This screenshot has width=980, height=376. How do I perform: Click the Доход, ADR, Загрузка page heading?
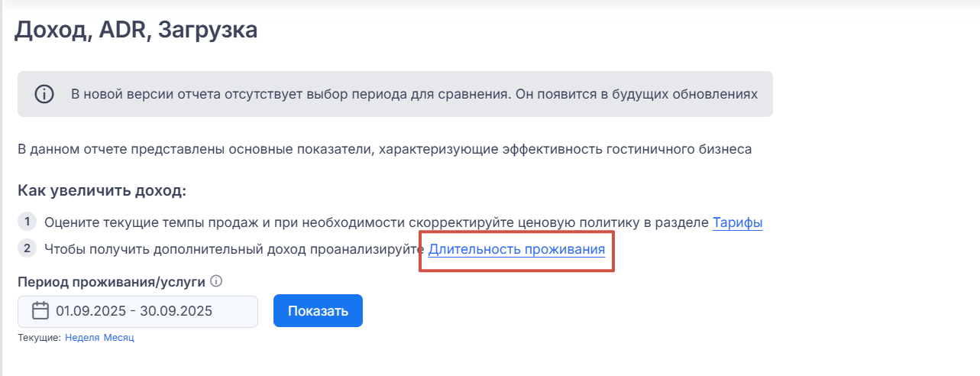pos(136,31)
